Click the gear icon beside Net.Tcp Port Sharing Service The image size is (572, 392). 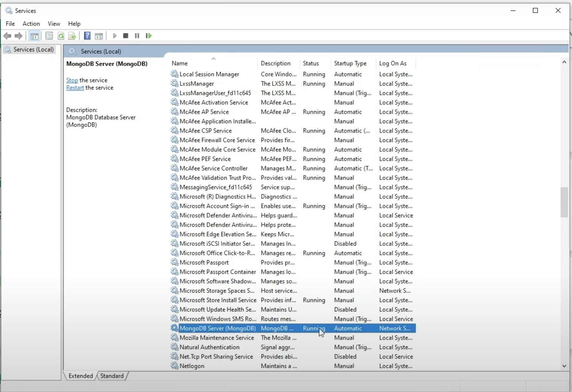[x=174, y=356]
